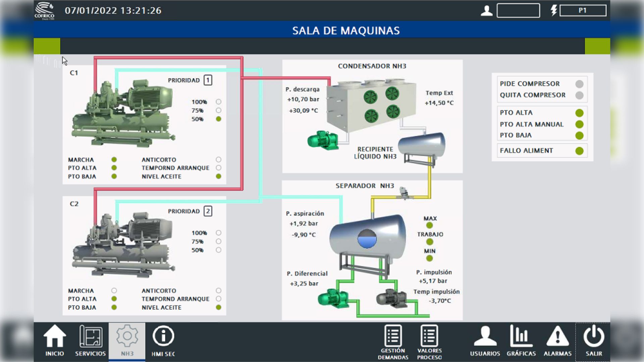Screen dimensions: 644x362
Task: Click C1 TEMPORND ARRANQUE indicator
Action: point(219,168)
